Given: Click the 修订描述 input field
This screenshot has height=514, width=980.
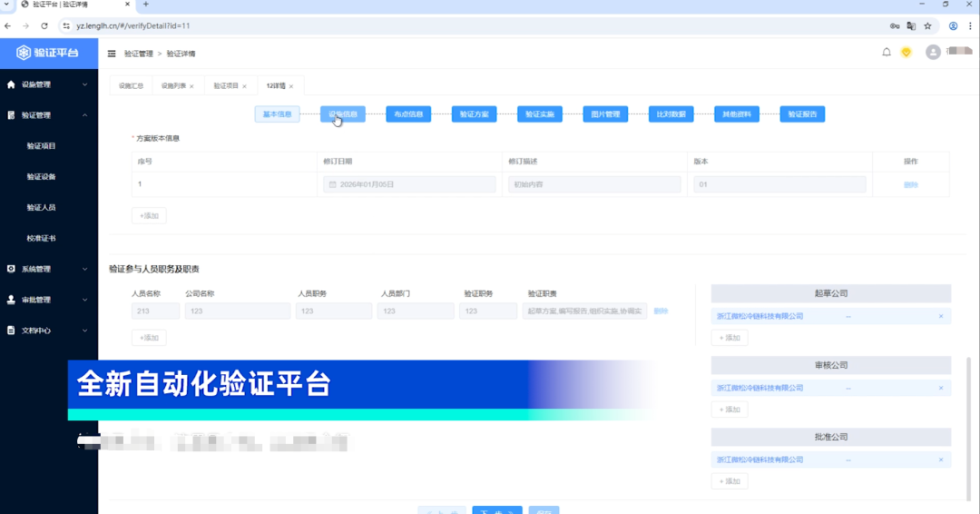Looking at the screenshot, I should (x=594, y=184).
